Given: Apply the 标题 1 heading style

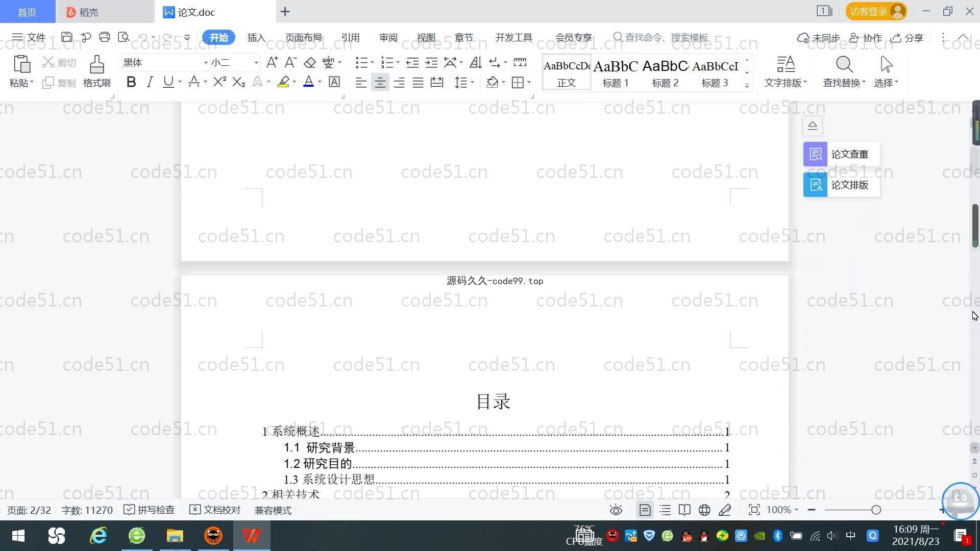Looking at the screenshot, I should [x=616, y=72].
